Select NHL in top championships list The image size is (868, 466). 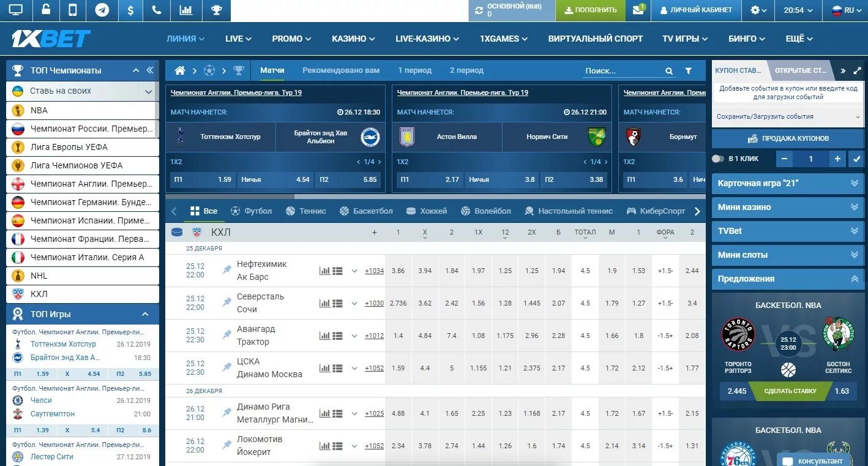(x=83, y=276)
